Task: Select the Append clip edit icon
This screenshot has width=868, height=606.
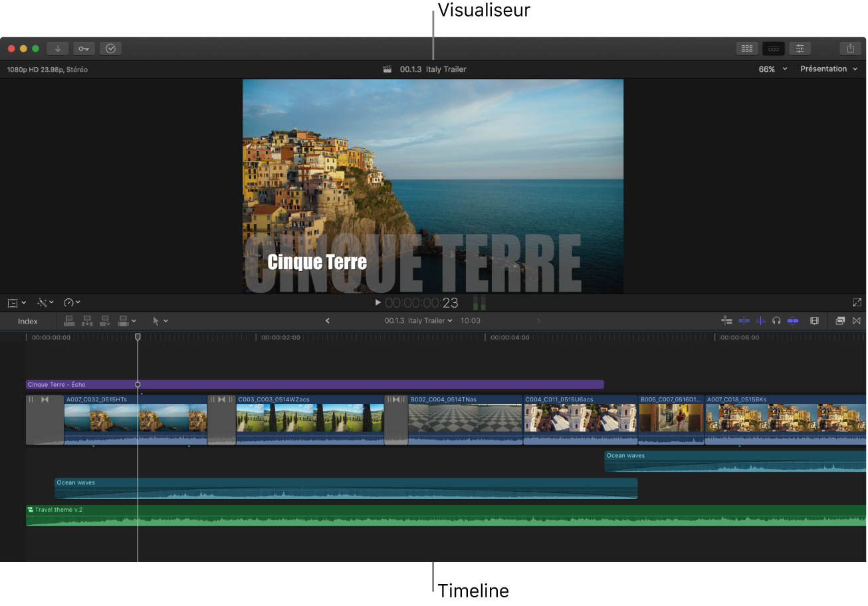Action: tap(104, 320)
